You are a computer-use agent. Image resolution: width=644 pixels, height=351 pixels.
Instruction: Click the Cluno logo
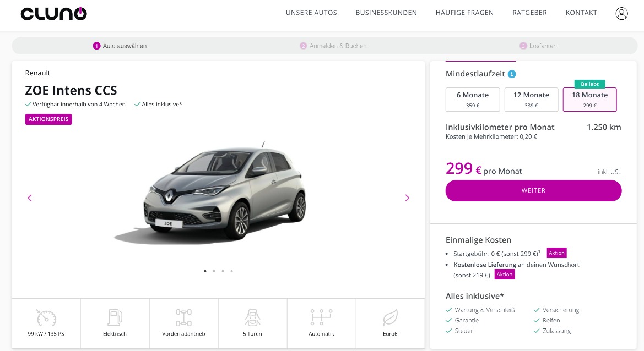[54, 14]
